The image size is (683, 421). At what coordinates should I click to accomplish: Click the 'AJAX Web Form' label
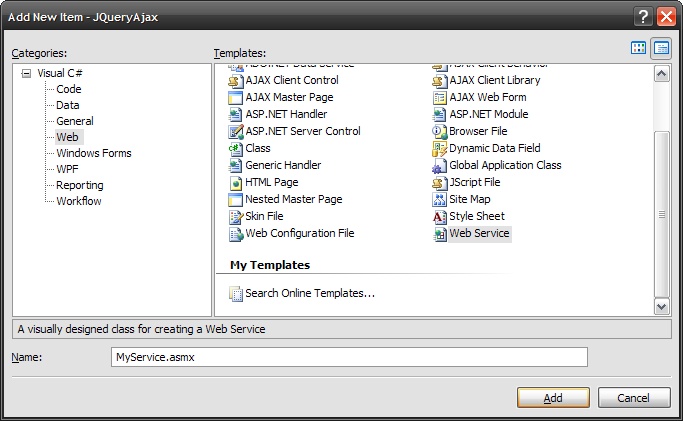click(x=488, y=98)
